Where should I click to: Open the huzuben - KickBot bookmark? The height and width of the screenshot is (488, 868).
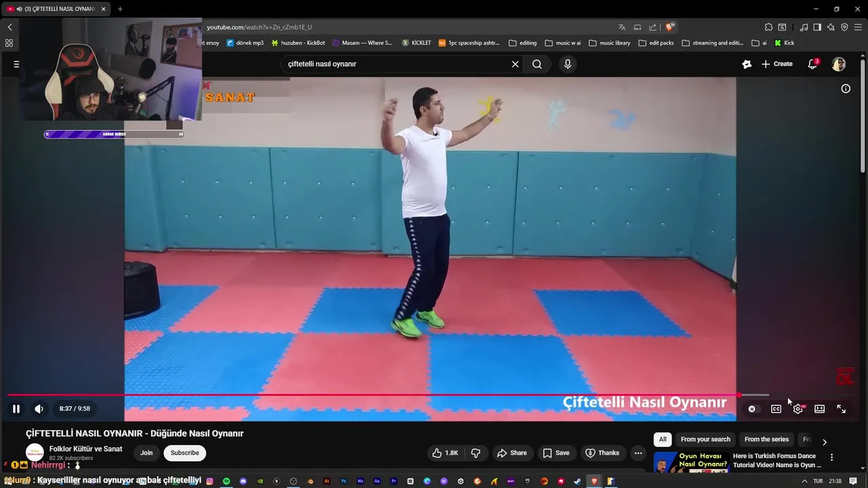(x=298, y=43)
